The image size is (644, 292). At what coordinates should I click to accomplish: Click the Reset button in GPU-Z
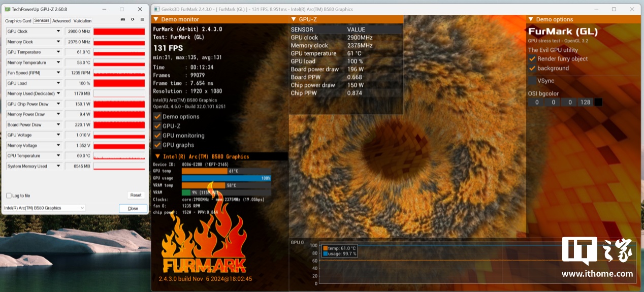tap(136, 196)
